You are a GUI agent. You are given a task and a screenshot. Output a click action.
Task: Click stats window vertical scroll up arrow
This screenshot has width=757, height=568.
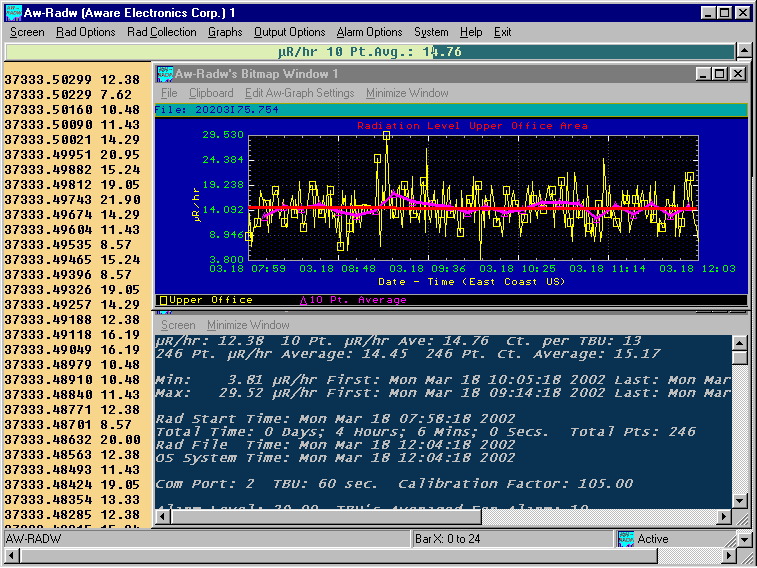pos(740,343)
